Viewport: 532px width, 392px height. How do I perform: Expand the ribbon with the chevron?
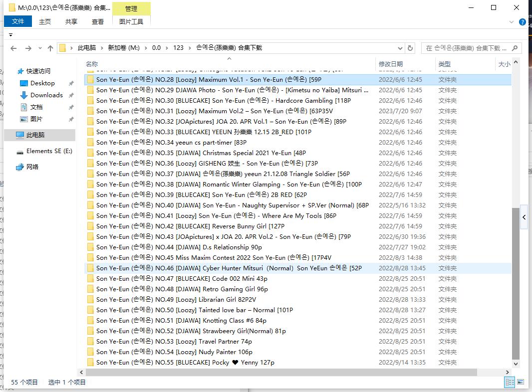[512, 22]
